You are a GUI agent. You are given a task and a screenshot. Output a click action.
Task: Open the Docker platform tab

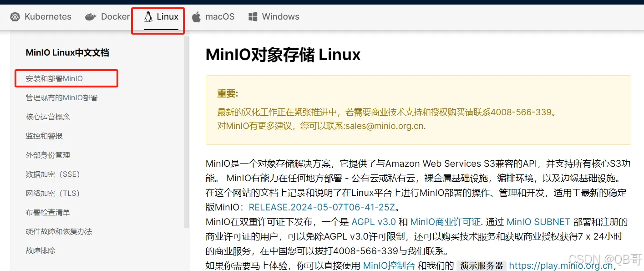115,17
